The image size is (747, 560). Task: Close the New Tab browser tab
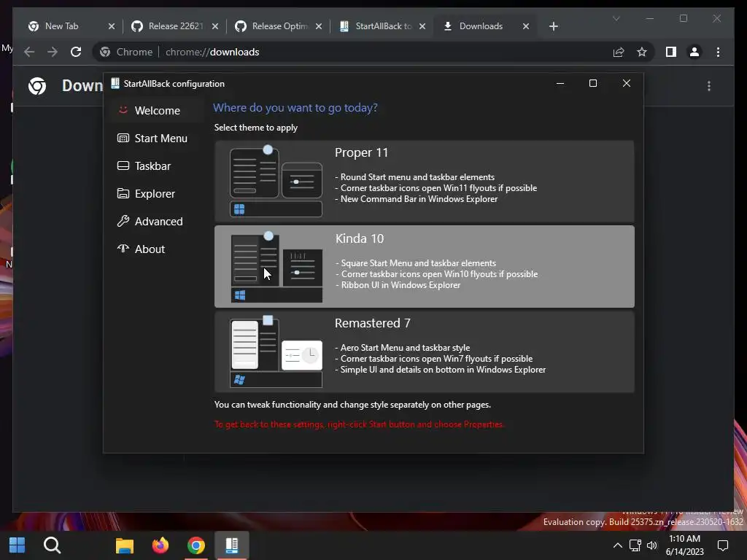tap(112, 26)
